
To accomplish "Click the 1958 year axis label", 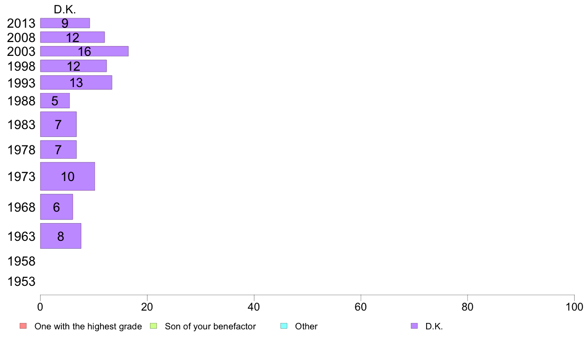I will [x=21, y=261].
